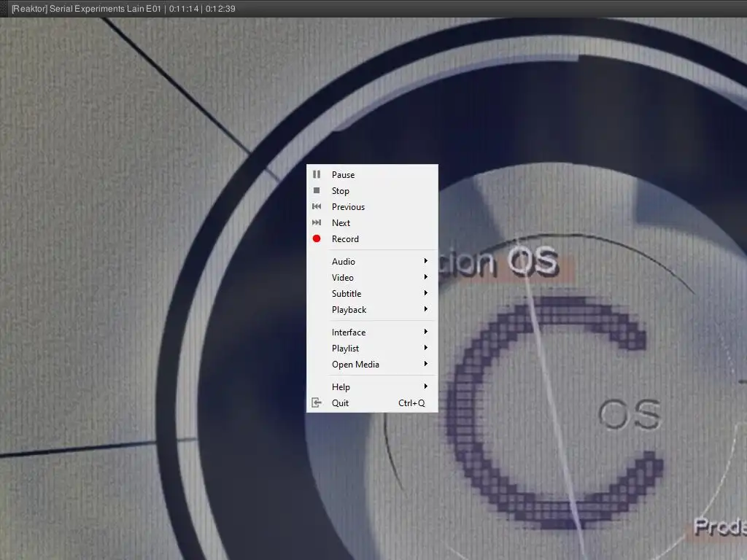Expand the arrow beside Open Media

425,364
